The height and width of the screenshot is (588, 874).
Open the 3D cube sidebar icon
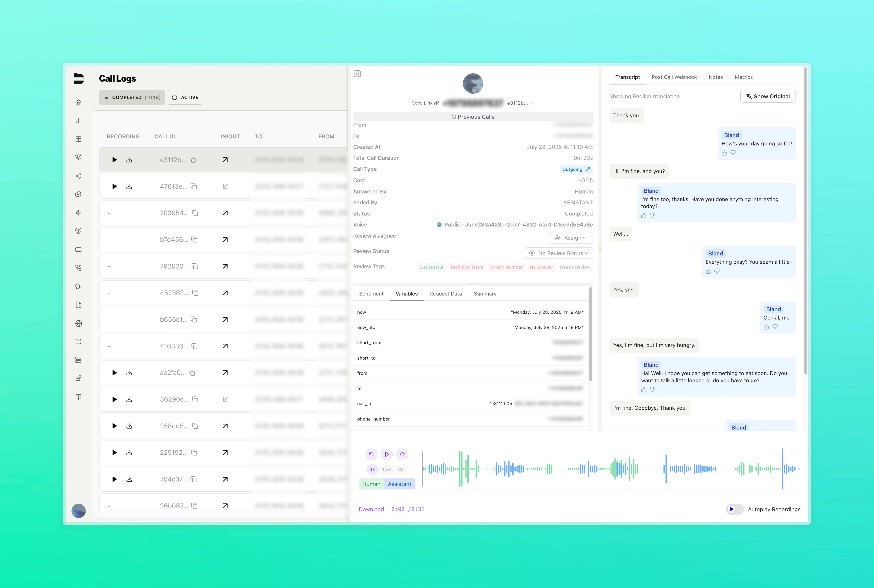click(78, 194)
